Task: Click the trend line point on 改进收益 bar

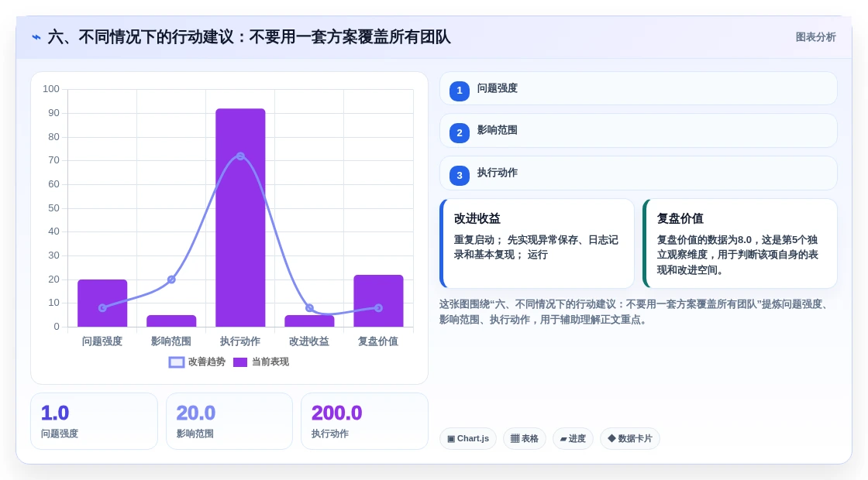Action: point(309,308)
